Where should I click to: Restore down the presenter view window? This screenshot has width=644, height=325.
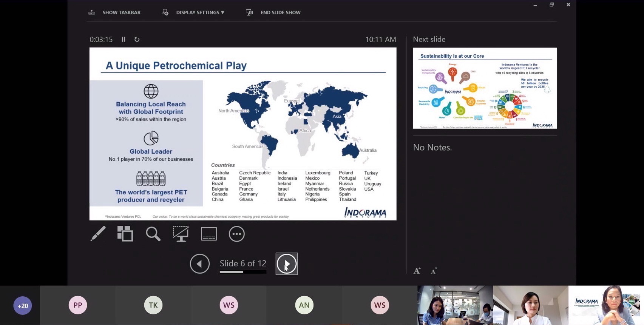coord(552,5)
